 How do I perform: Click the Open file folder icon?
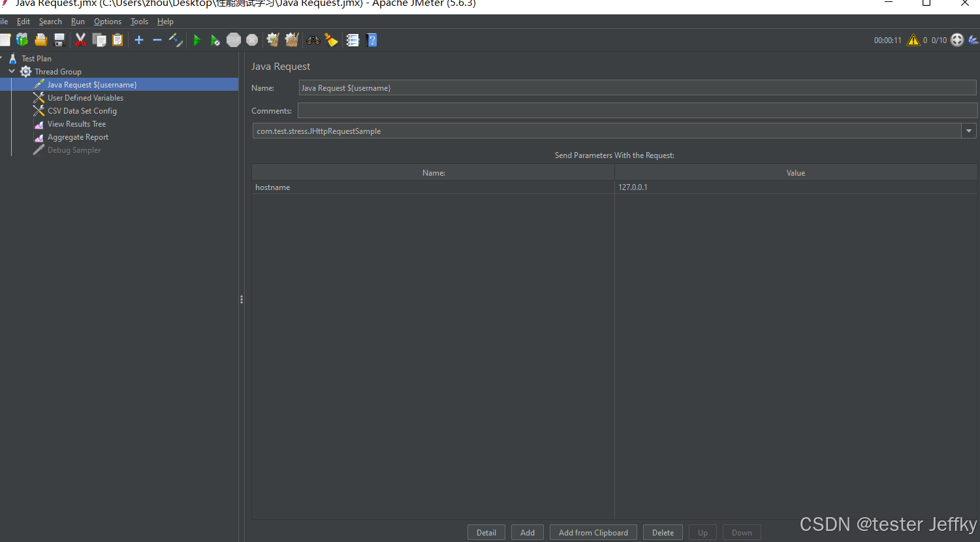(40, 40)
